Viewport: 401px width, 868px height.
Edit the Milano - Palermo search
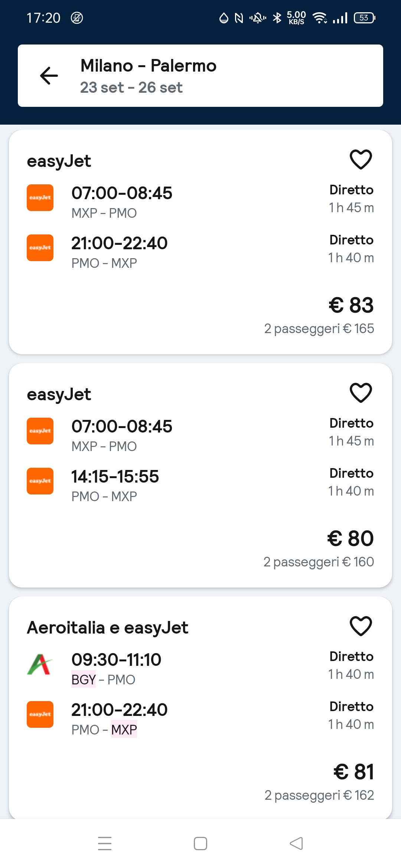click(149, 66)
